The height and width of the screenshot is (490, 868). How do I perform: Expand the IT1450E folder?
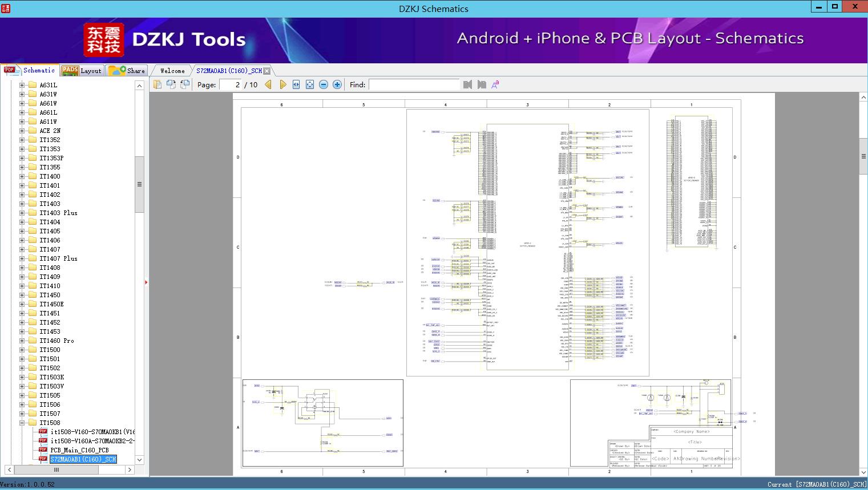[22, 304]
